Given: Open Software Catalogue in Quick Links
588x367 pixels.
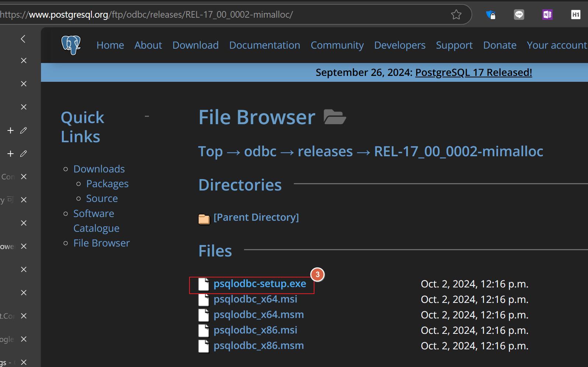Looking at the screenshot, I should tap(96, 221).
